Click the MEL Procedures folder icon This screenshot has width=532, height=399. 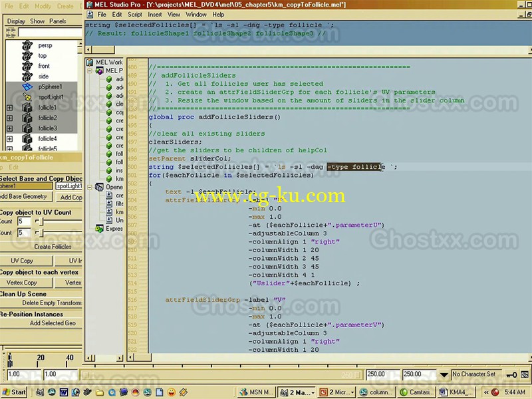(x=99, y=70)
